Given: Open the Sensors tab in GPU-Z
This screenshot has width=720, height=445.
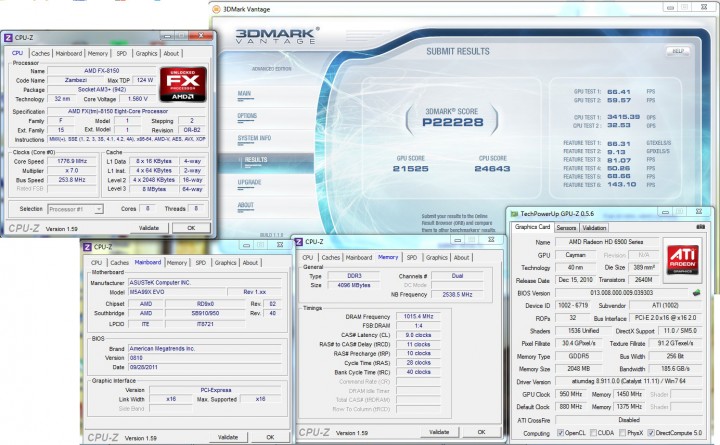Looking at the screenshot, I should [x=566, y=228].
